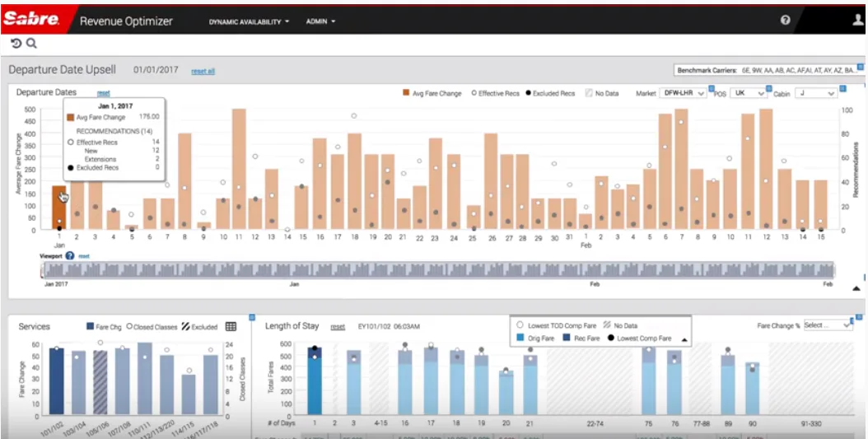Image resolution: width=868 pixels, height=439 pixels.
Task: Click the Length of Stay reset link
Action: [338, 327]
